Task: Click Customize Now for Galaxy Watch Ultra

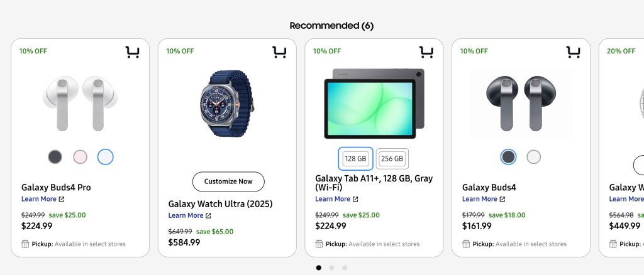Action: (228, 181)
